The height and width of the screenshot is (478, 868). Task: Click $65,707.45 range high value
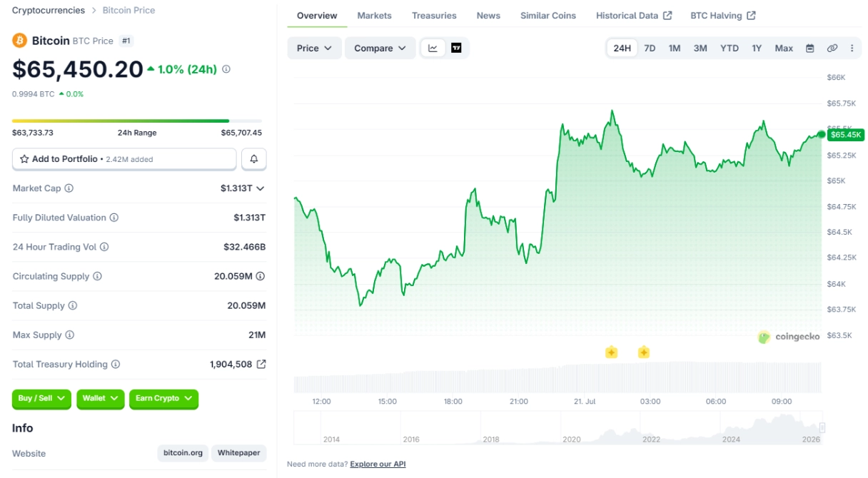point(241,133)
